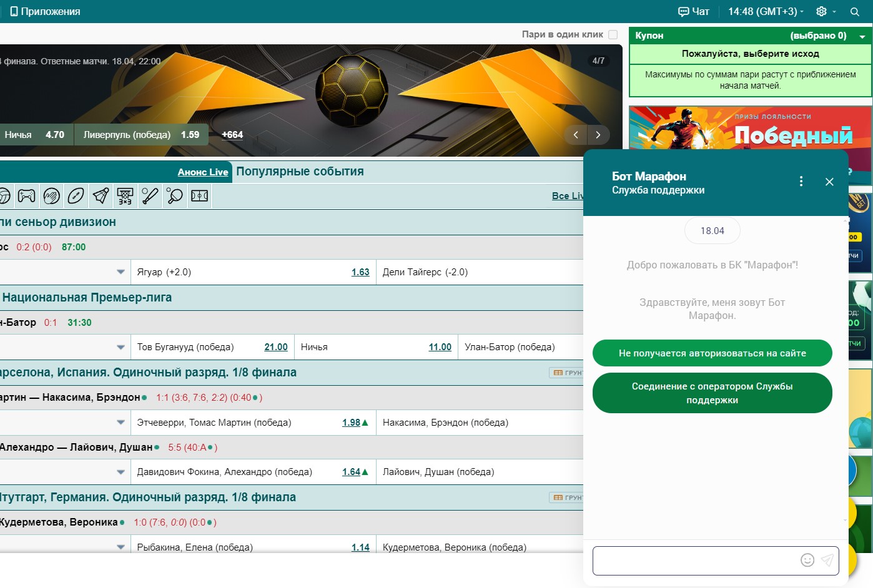Screen dimensions: 873x588
Task: Select the 3x3 basketball icon
Action: [x=125, y=196]
